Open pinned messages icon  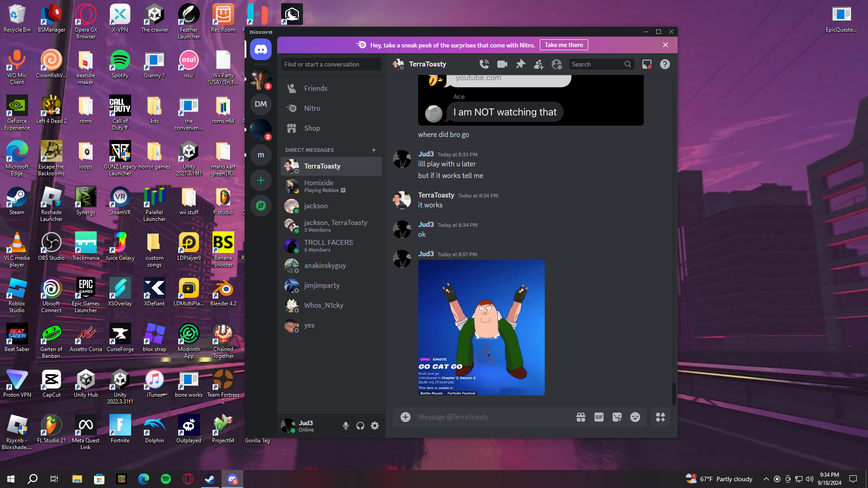tap(520, 64)
